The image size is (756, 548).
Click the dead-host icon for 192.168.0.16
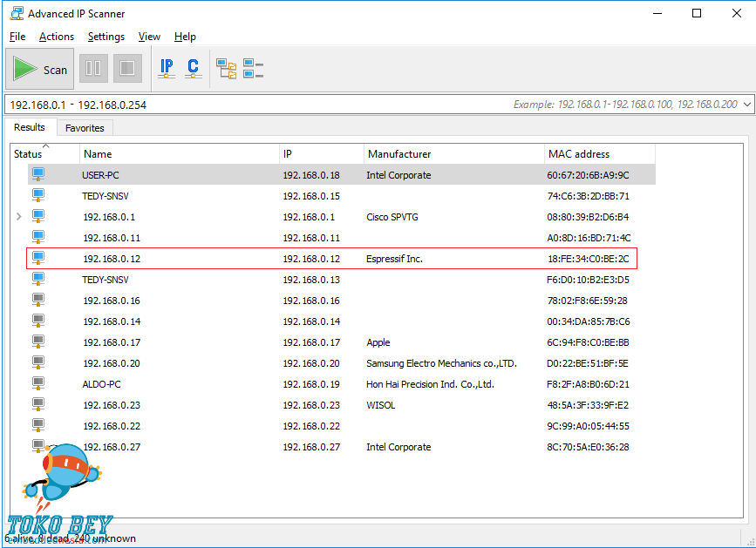pyautogui.click(x=38, y=300)
